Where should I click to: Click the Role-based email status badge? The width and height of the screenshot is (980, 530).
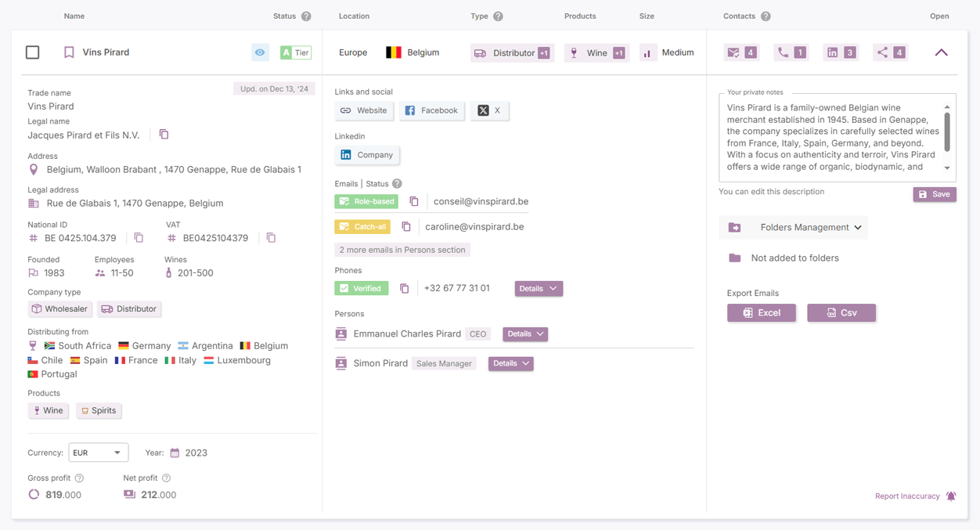(366, 201)
